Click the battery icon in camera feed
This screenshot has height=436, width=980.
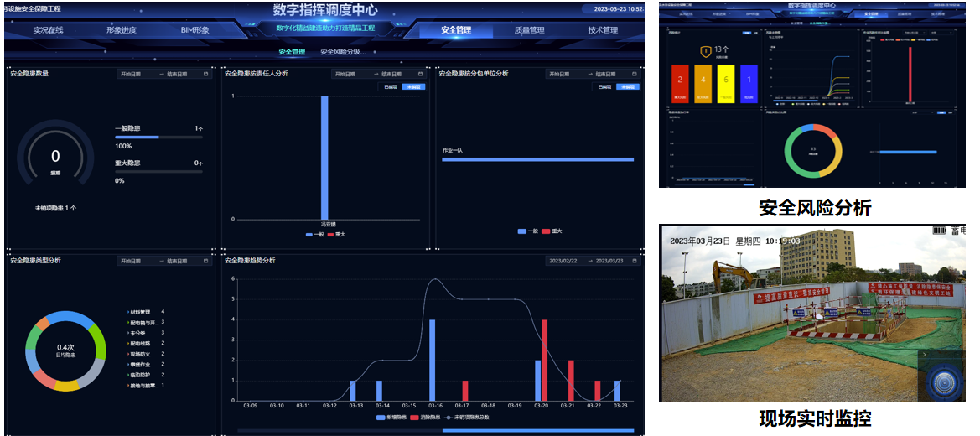pyautogui.click(x=939, y=231)
